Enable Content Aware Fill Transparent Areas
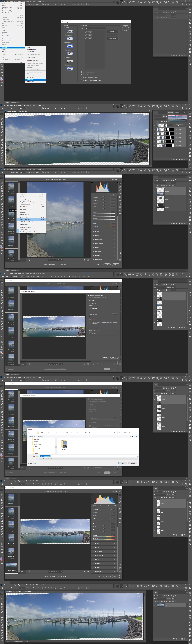The image size is (192, 644). pos(82,80)
